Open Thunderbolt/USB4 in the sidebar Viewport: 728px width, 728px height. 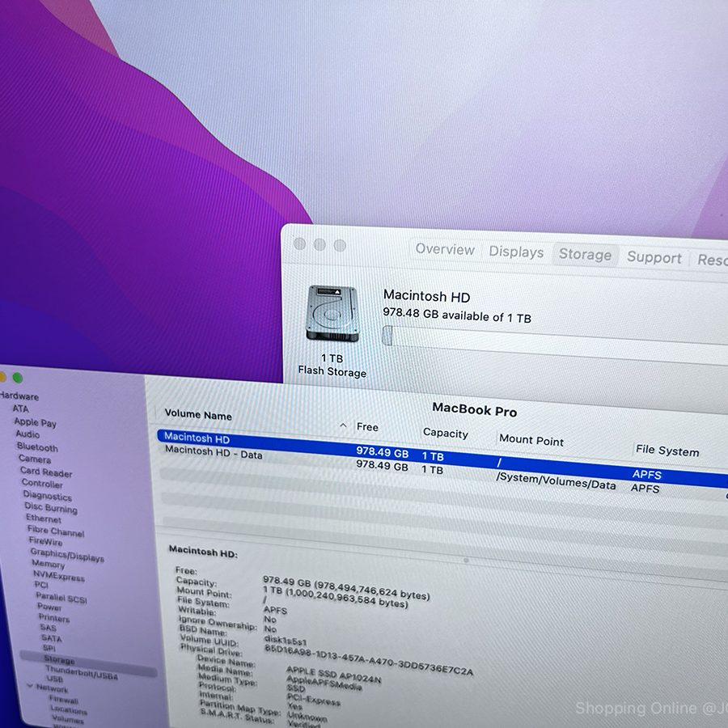82,673
